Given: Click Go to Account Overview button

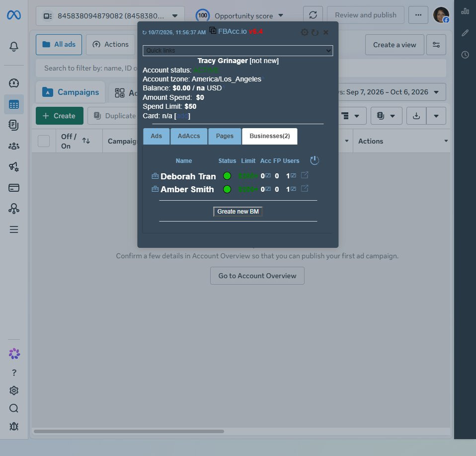Looking at the screenshot, I should pyautogui.click(x=257, y=276).
